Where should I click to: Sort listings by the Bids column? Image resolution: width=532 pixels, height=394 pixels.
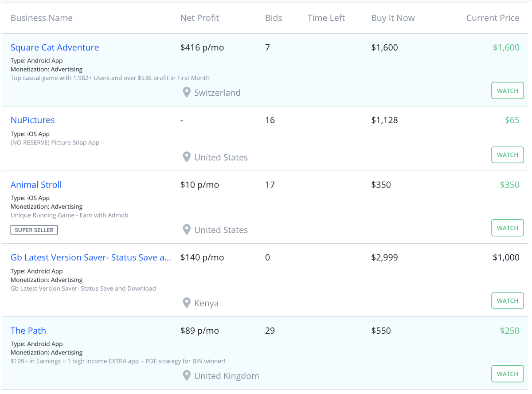[274, 18]
